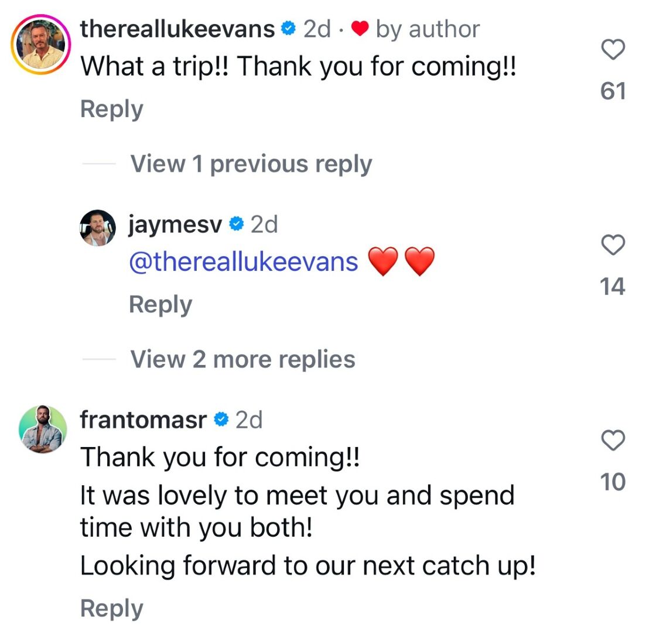Tap the @thereallukeevans mention in jaymesv's reply
This screenshot has width=656, height=644.
(243, 262)
